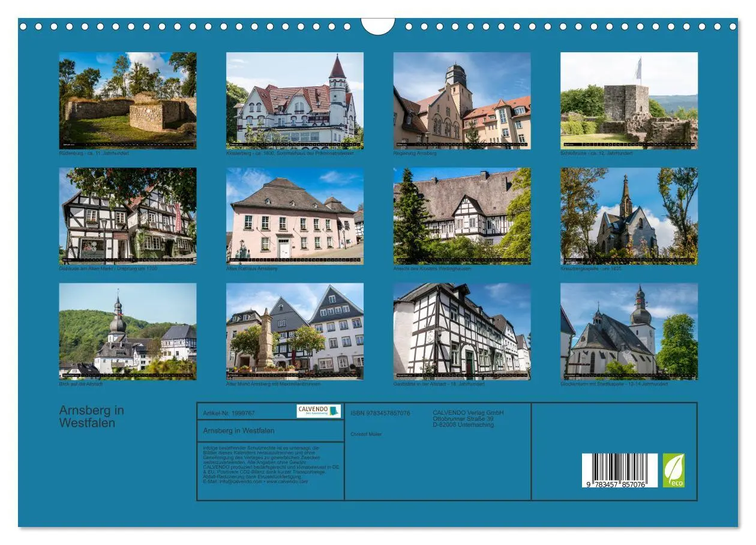
Task: Click 'Arnsberg in Westfalen' in info box
Action: (239, 431)
